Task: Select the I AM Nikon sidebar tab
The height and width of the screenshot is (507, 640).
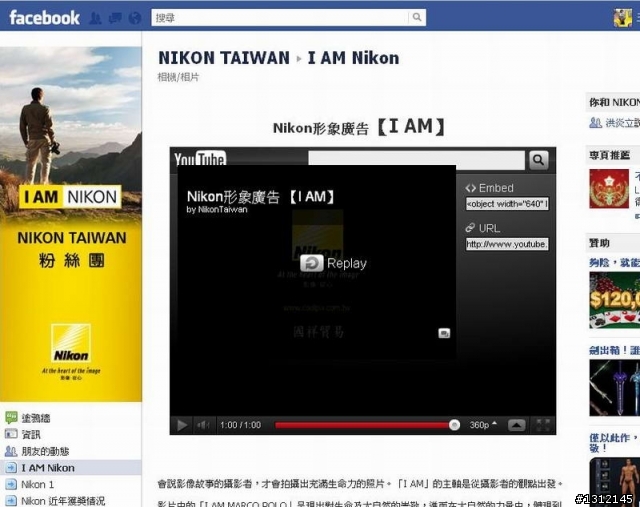Action: [x=71, y=468]
